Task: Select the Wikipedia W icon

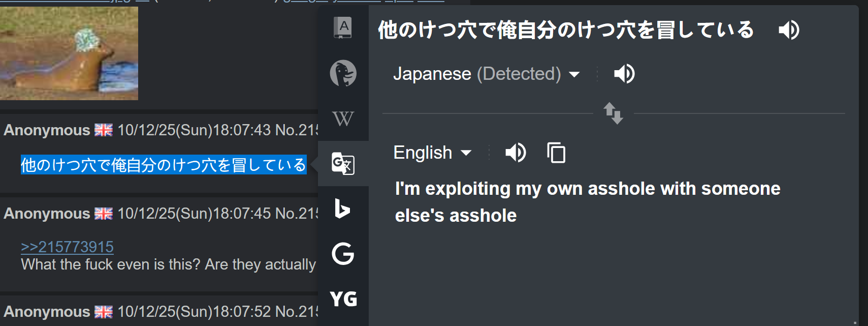Action: coord(343,118)
